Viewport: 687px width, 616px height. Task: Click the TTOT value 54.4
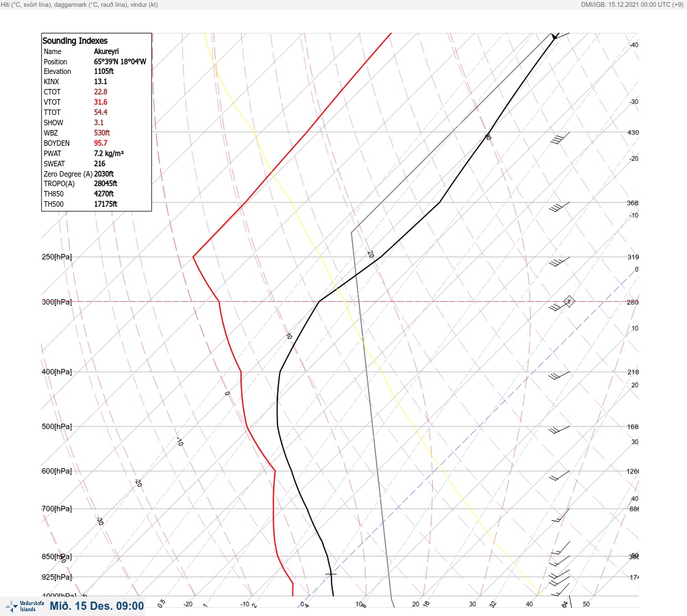pos(100,112)
